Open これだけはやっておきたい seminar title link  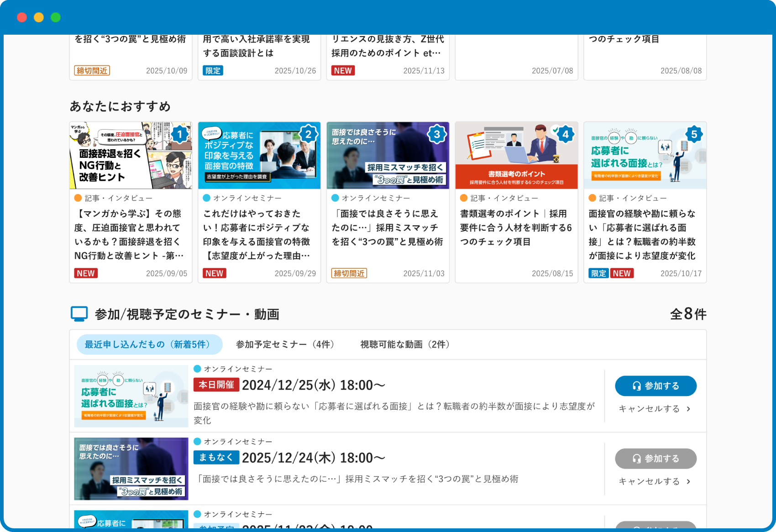pyautogui.click(x=258, y=235)
